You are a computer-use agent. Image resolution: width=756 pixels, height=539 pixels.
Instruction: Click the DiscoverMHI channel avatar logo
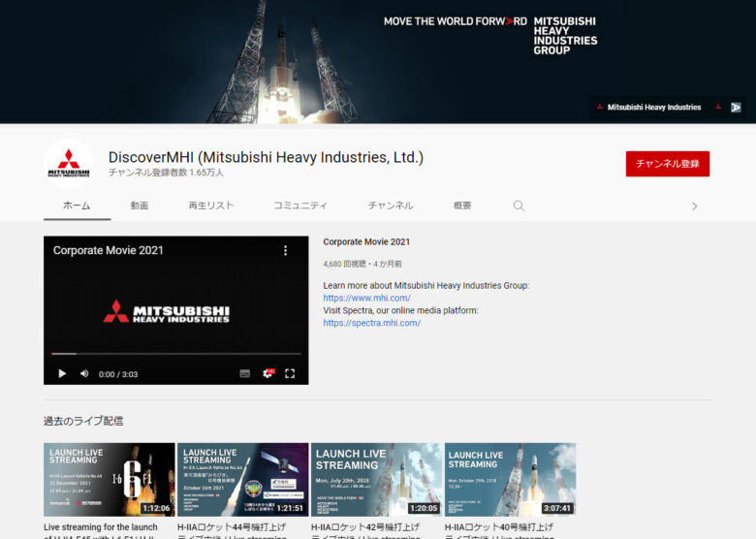point(69,164)
